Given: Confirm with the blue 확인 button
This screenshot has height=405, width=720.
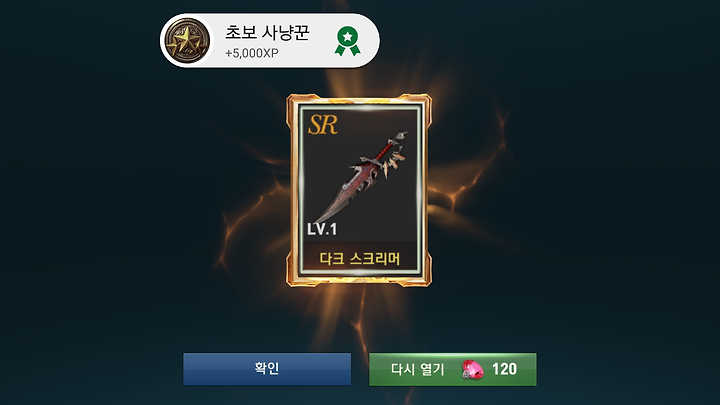Looking at the screenshot, I should [x=267, y=369].
